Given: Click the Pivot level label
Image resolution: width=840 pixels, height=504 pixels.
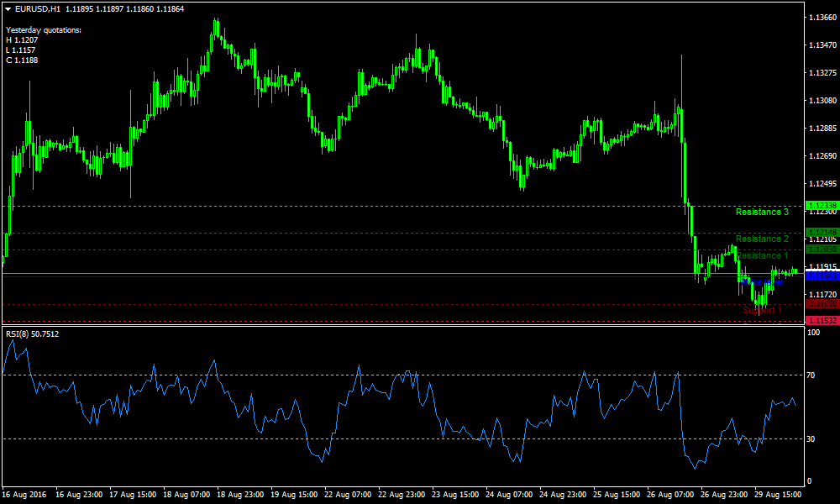Looking at the screenshot, I should coord(762,282).
